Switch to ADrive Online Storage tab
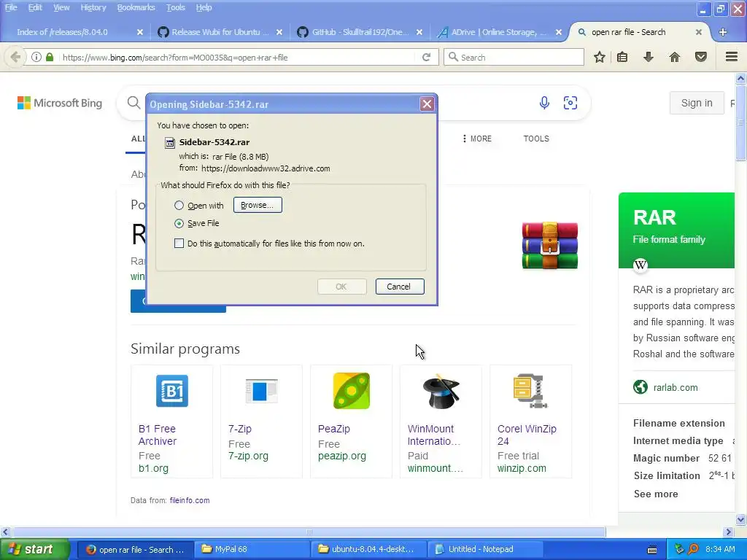Image resolution: width=747 pixels, height=560 pixels. point(498,32)
